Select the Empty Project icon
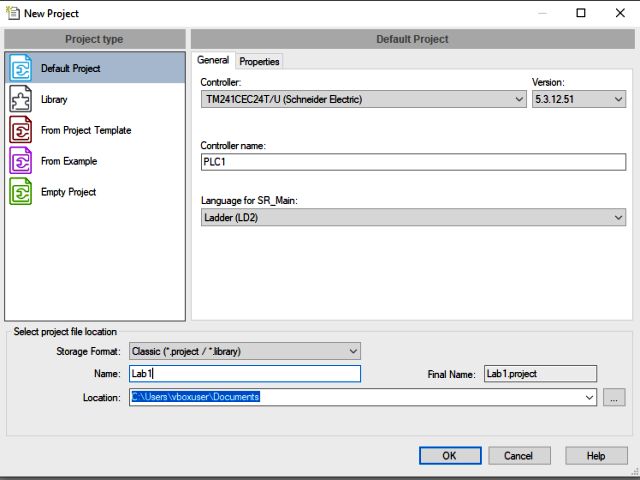This screenshot has height=480, width=640. click(22, 191)
